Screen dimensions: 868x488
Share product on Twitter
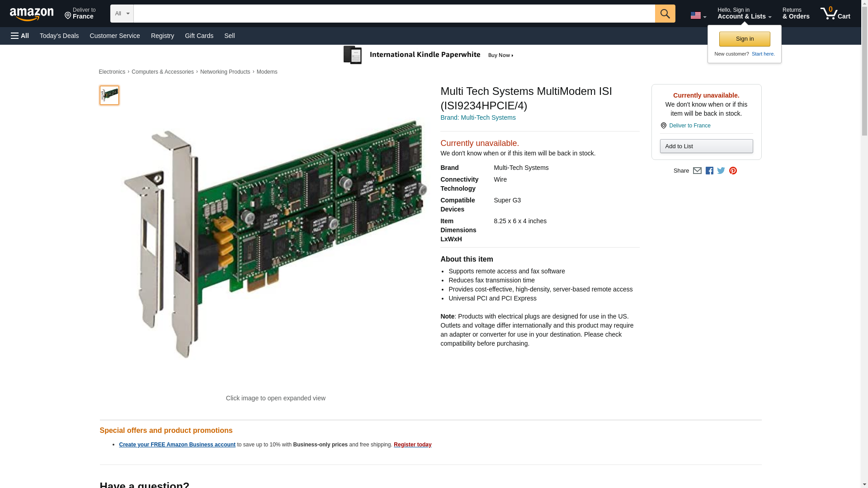click(721, 171)
